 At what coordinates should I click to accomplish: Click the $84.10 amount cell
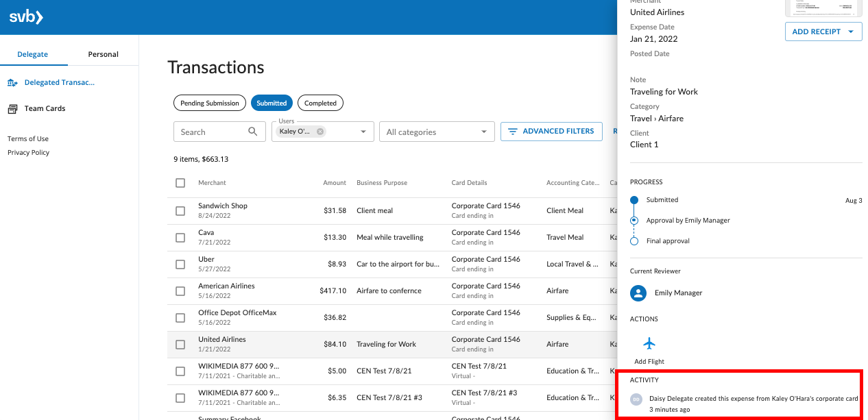pyautogui.click(x=335, y=345)
